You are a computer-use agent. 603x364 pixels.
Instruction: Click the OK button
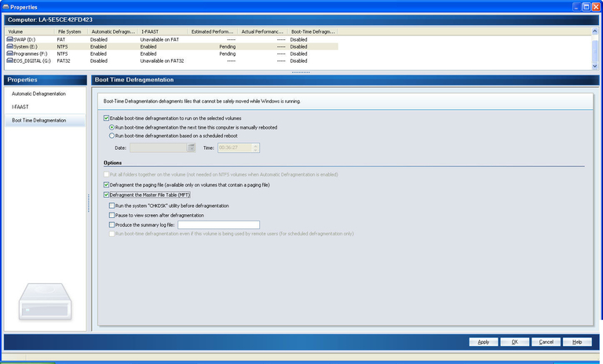coord(514,342)
